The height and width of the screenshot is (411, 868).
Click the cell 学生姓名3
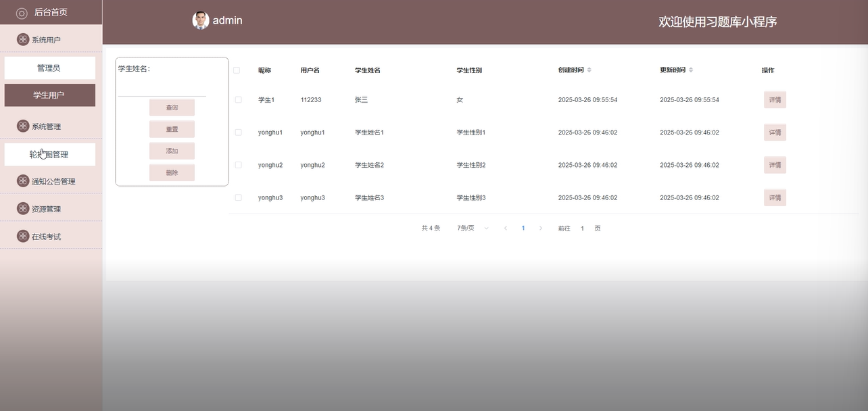[369, 197]
